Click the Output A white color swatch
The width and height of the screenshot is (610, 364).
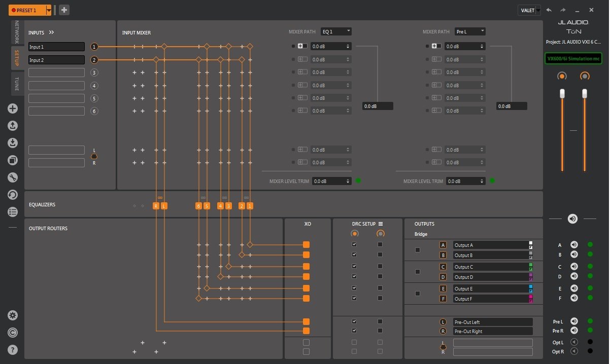coord(530,243)
